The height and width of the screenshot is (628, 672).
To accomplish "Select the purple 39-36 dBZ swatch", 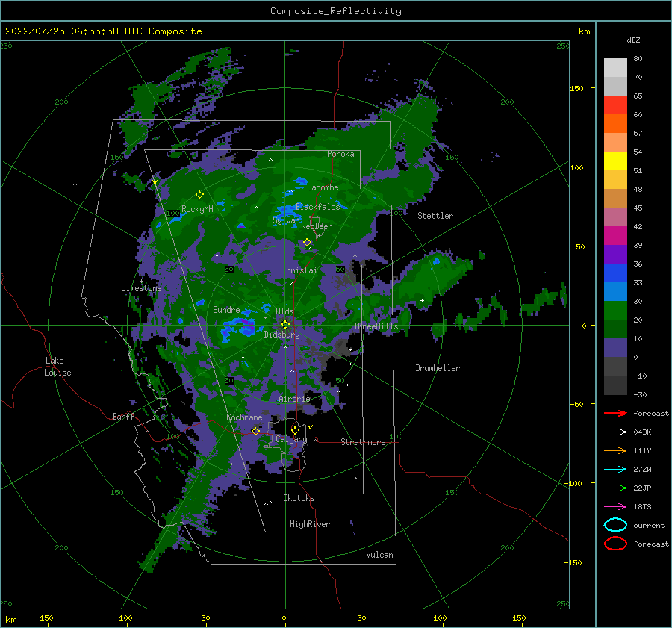I will pos(615,254).
